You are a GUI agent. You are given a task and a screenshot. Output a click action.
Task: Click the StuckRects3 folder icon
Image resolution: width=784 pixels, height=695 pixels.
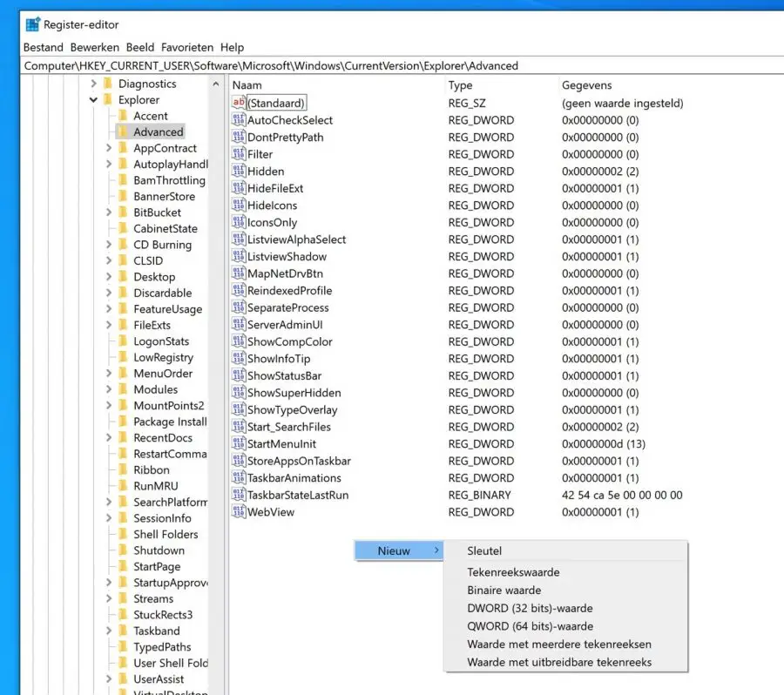tap(123, 615)
